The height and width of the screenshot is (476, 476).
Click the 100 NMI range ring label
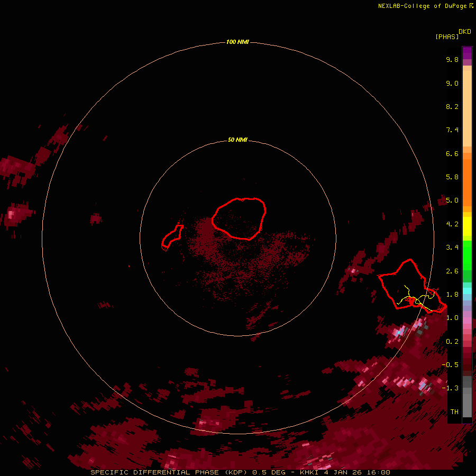coord(237,42)
